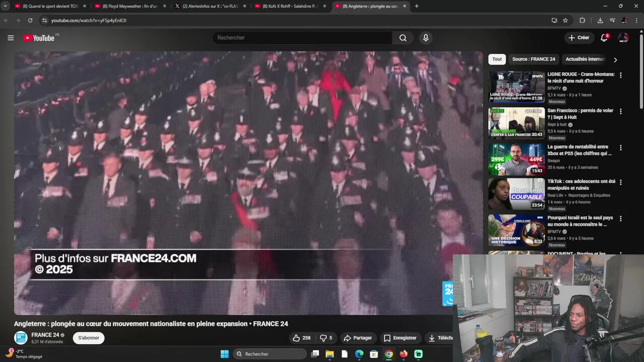Open the tab search dropdown arrow
Image resolution: width=644 pixels, height=362 pixels.
point(5,6)
